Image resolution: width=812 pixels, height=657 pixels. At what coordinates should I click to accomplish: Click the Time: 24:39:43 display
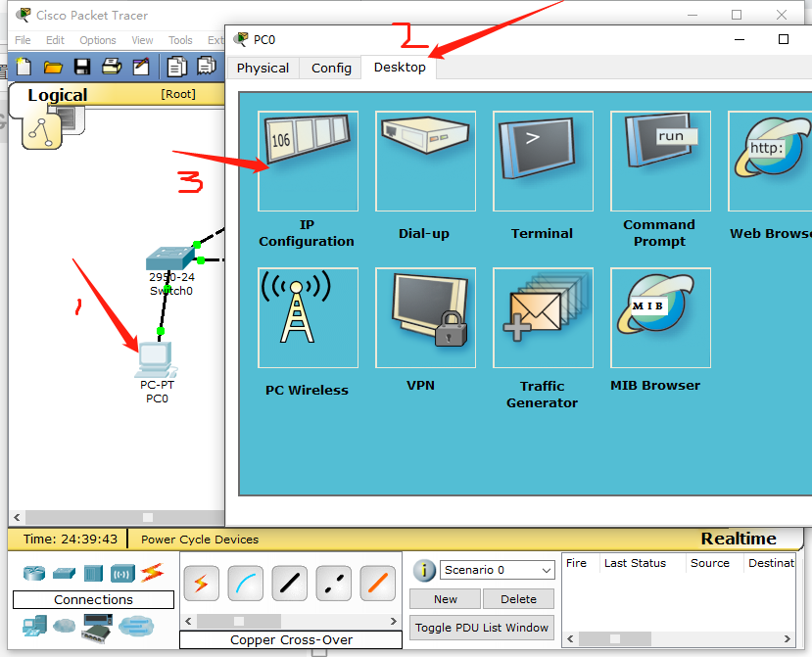click(71, 540)
